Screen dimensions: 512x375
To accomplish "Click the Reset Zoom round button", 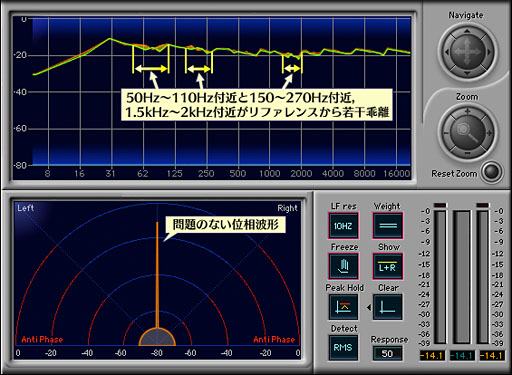I will tap(492, 172).
